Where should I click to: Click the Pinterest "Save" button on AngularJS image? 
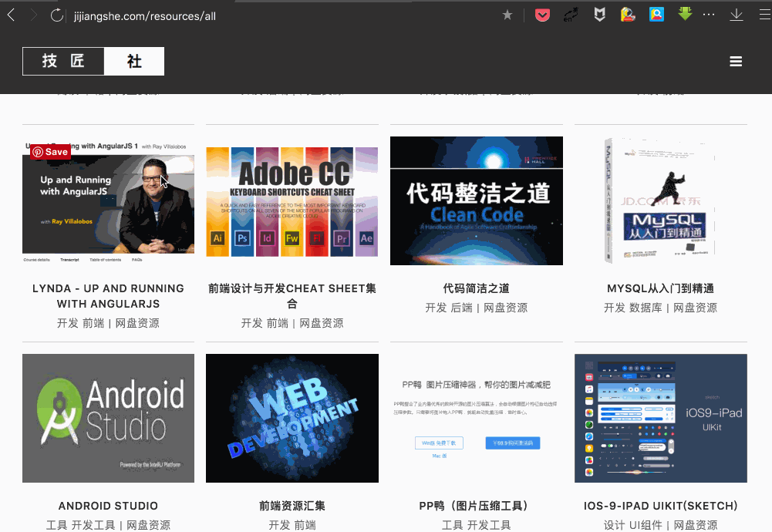coord(49,152)
